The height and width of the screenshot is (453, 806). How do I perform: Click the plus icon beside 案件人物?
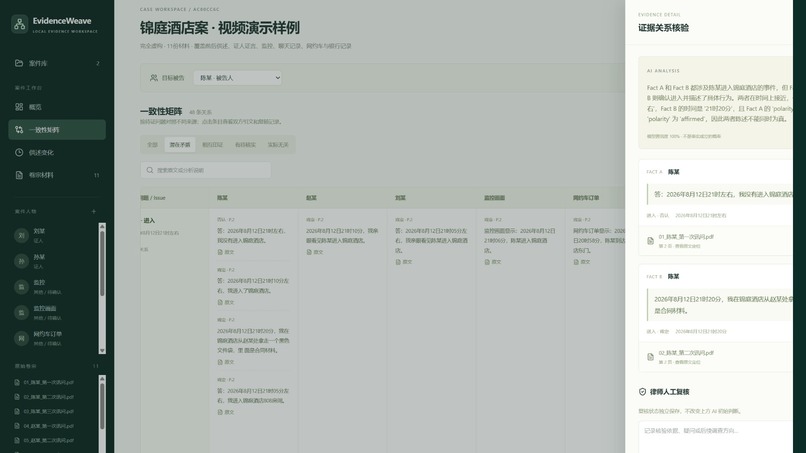pos(94,211)
